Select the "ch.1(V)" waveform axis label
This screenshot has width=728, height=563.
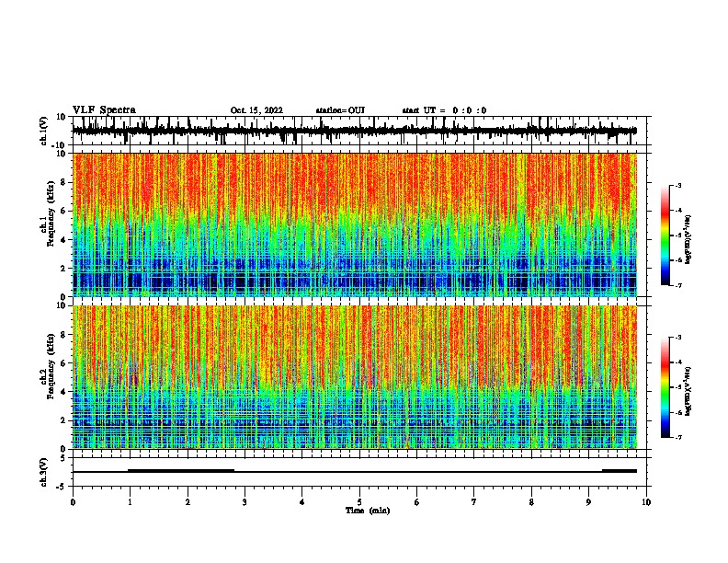(44, 131)
